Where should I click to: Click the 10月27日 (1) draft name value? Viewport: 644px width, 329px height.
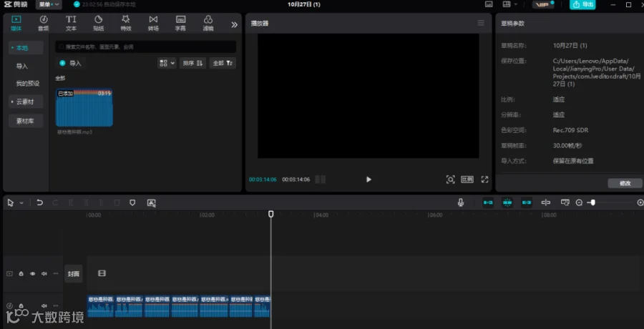click(570, 46)
